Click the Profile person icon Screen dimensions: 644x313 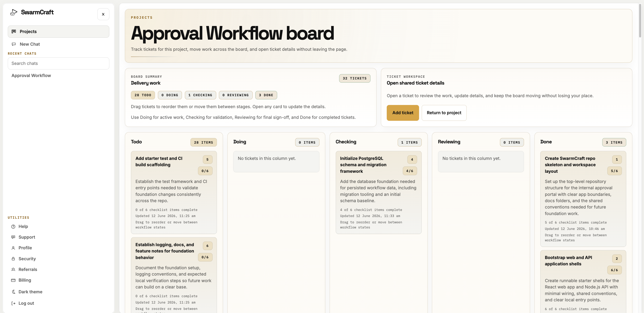[13, 248]
